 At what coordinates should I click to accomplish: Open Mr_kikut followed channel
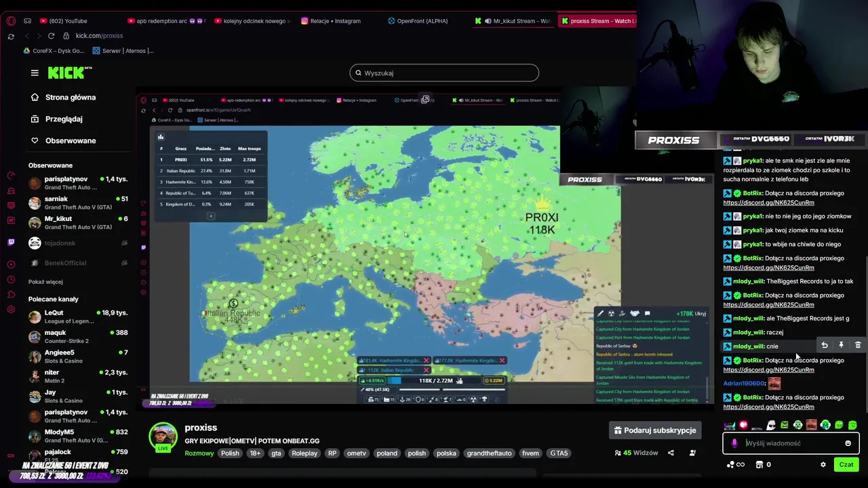click(78, 223)
